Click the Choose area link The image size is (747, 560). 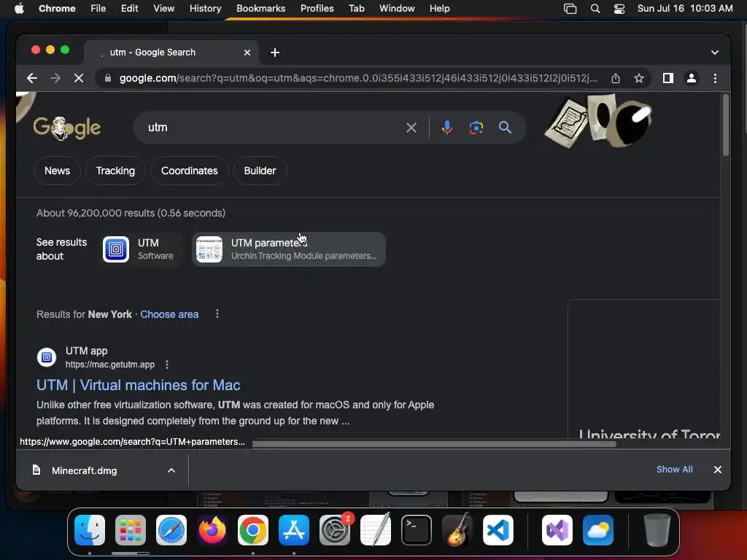click(169, 314)
